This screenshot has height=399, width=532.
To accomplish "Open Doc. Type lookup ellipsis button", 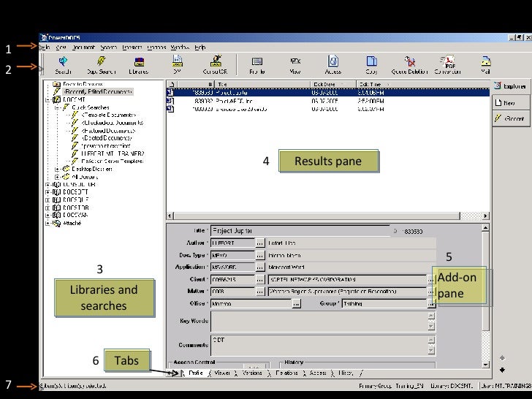I will point(260,255).
